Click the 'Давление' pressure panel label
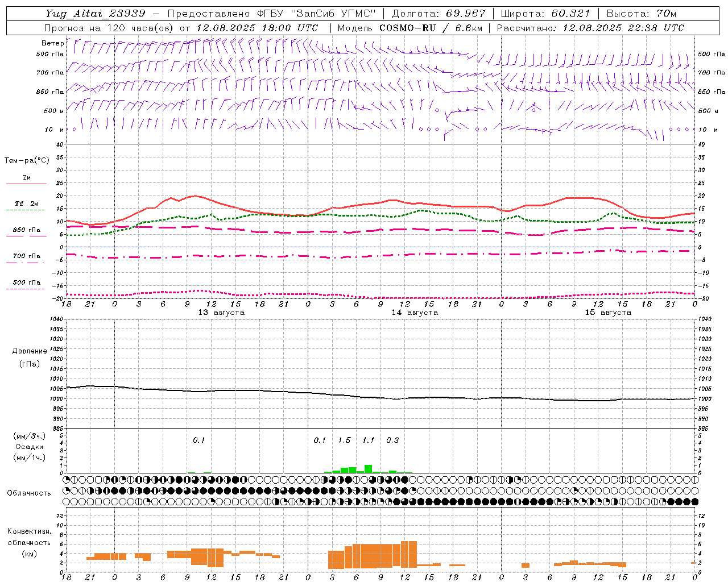This screenshot has height=582, width=728. click(30, 351)
